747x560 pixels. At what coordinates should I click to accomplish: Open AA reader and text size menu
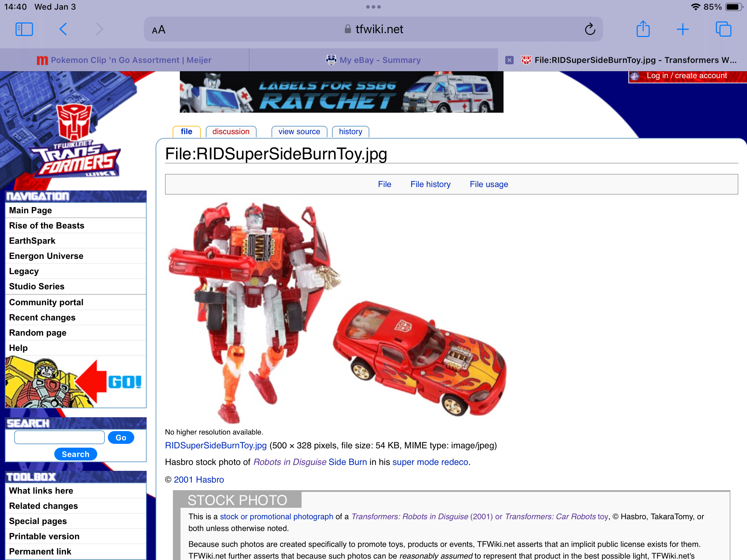pyautogui.click(x=159, y=30)
